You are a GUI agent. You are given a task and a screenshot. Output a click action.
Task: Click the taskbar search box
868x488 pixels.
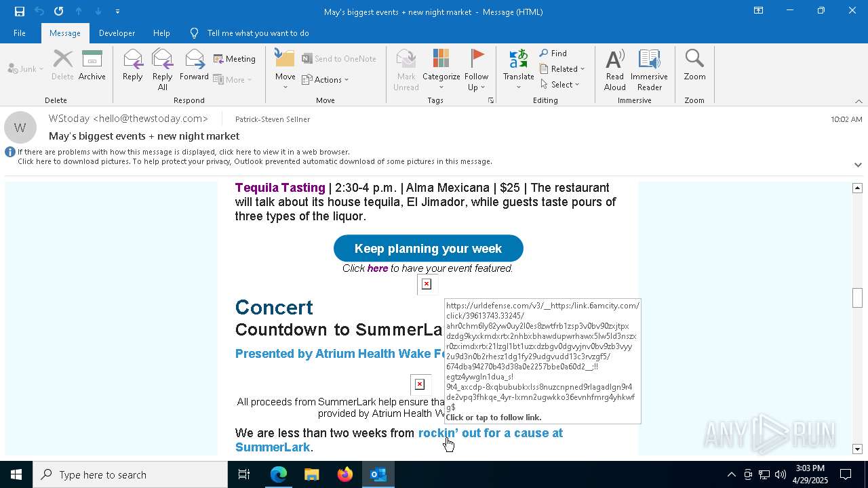[x=130, y=474]
